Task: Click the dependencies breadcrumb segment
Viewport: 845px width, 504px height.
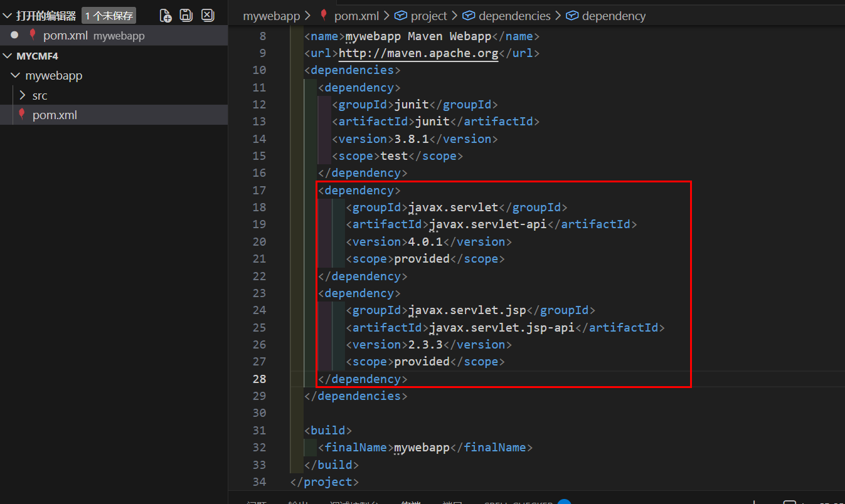Action: (514, 16)
